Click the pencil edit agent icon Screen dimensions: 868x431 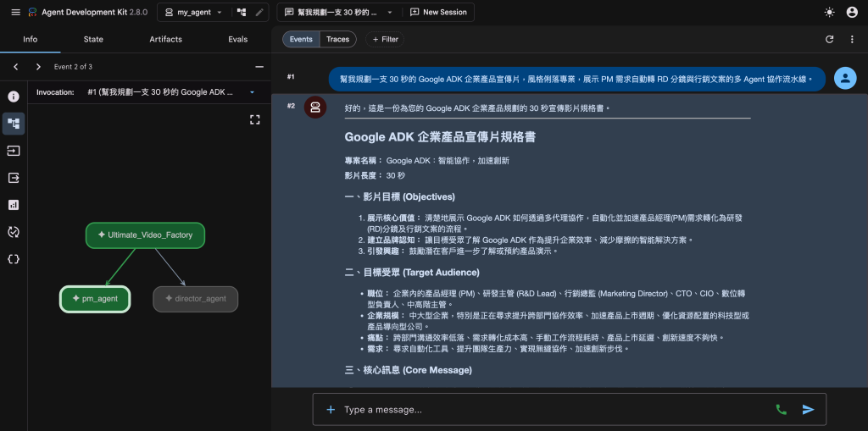point(259,12)
